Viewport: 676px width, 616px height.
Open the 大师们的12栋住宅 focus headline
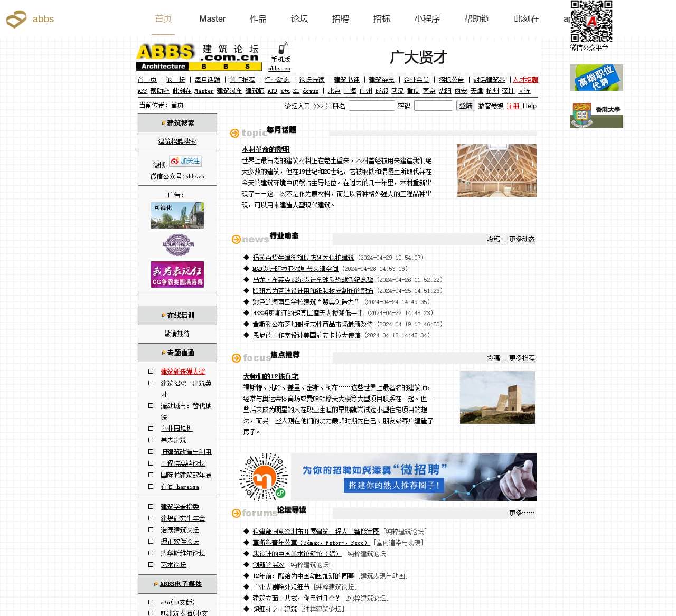(x=271, y=376)
